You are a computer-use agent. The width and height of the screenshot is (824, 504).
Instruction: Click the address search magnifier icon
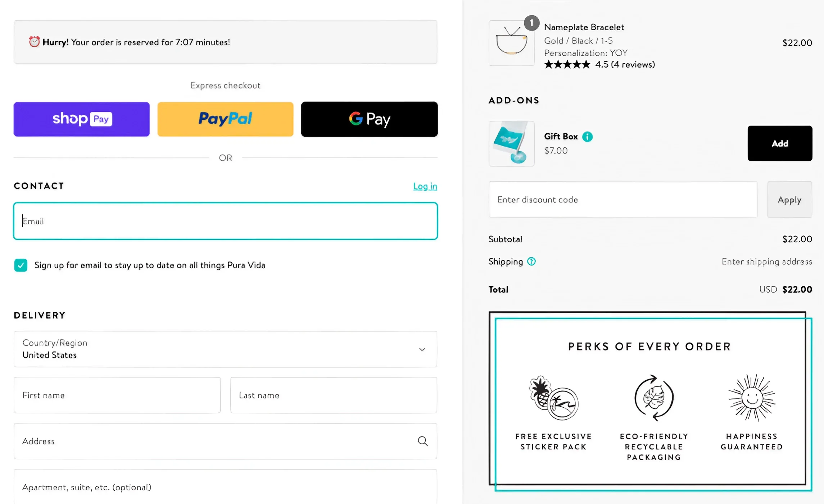423,441
